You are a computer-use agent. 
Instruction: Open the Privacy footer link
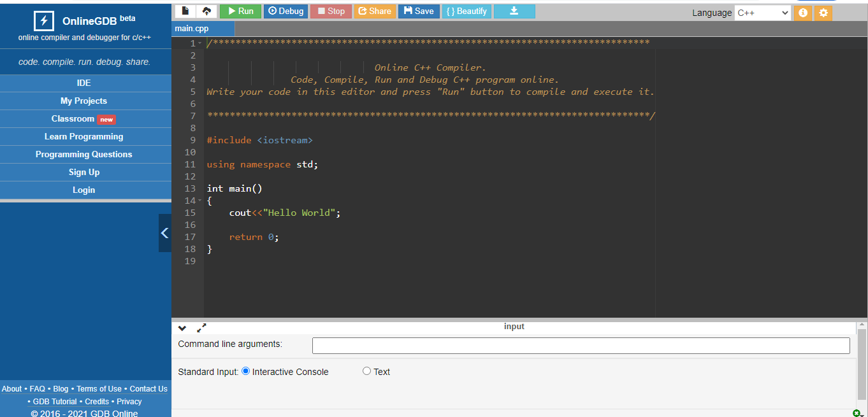[129, 402]
